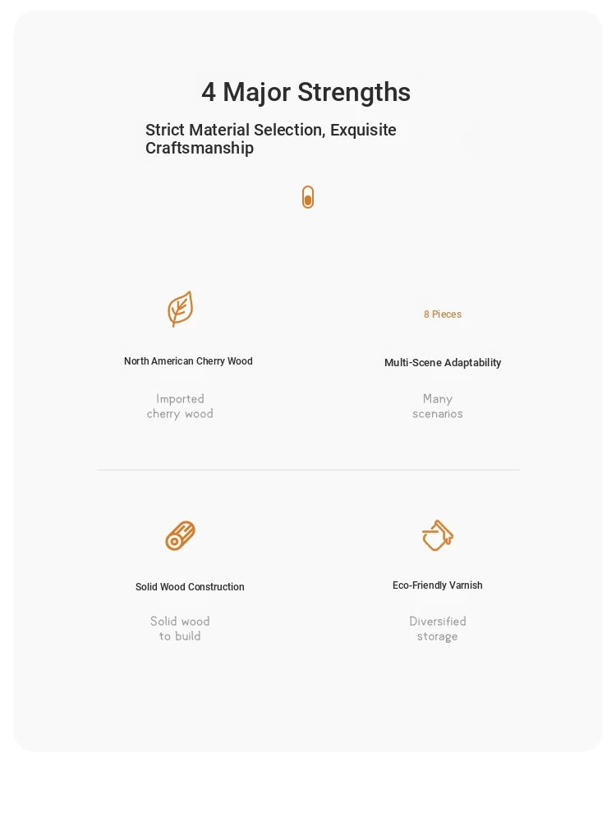Click 'Strict Material Selection' subtitle text
Image resolution: width=616 pixels, height=840 pixels.
point(235,131)
